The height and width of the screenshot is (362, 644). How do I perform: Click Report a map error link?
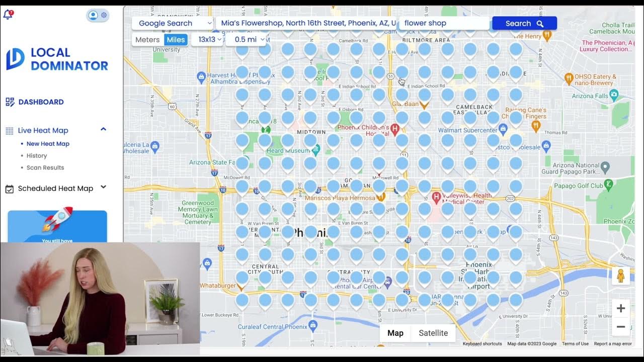tap(612, 344)
